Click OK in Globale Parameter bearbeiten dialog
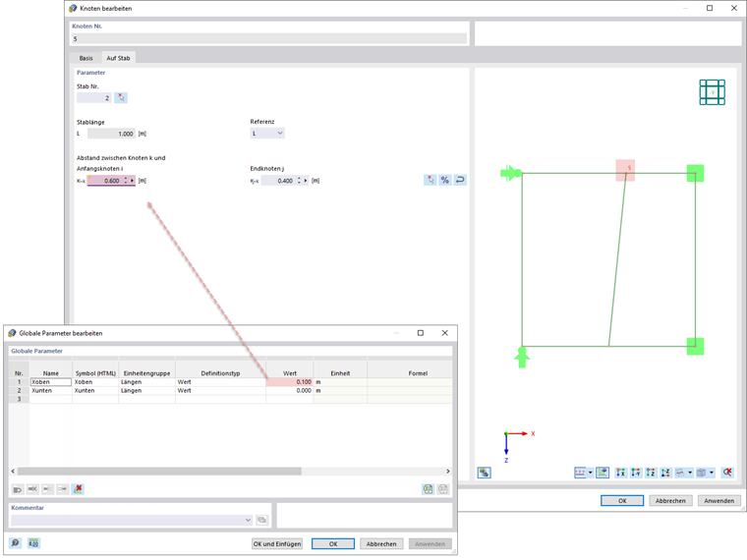 coord(333,544)
